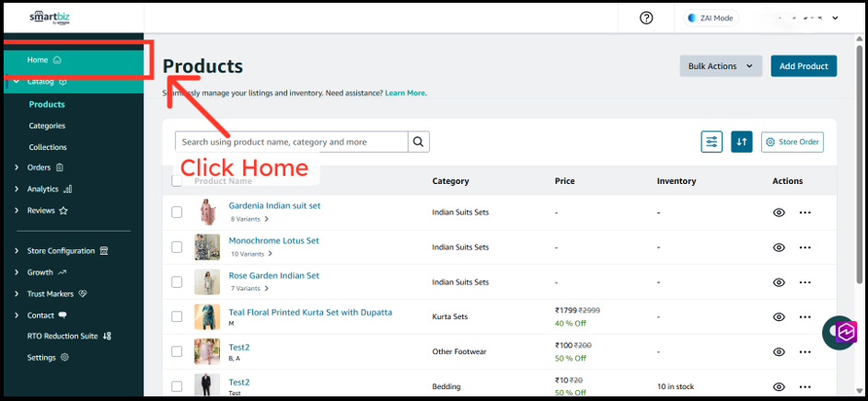This screenshot has width=868, height=401.
Task: Click the product search input field
Action: coord(291,142)
